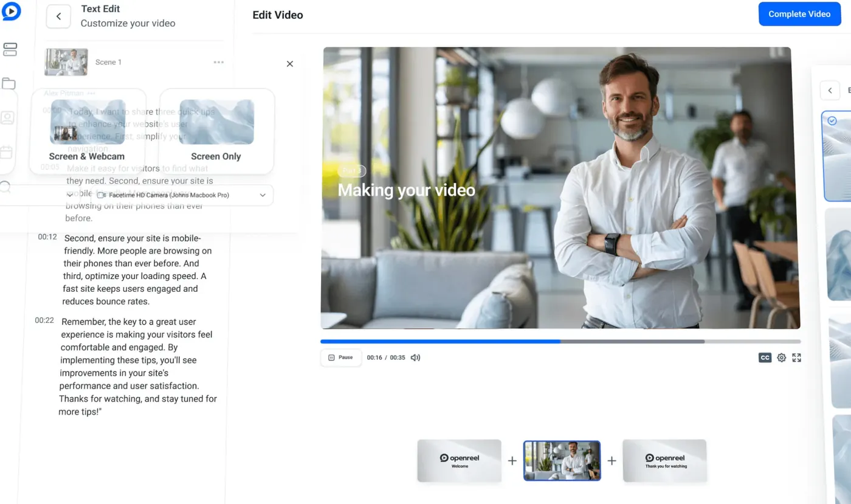Select the middle scene thumbnail in timeline
This screenshot has width=851, height=504.
(x=562, y=461)
